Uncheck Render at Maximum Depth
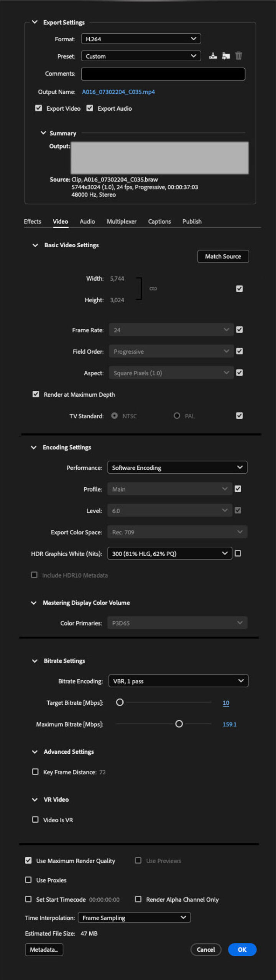This screenshot has width=276, height=980. 36,394
